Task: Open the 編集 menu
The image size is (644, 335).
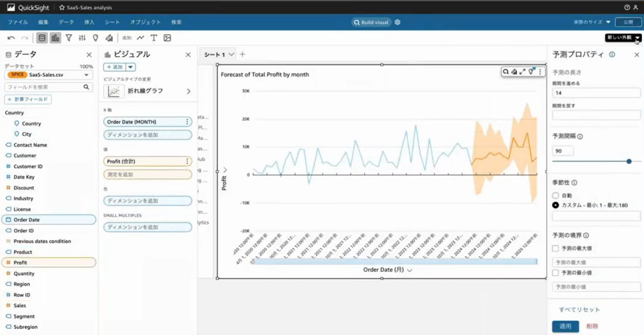Action: pos(43,22)
